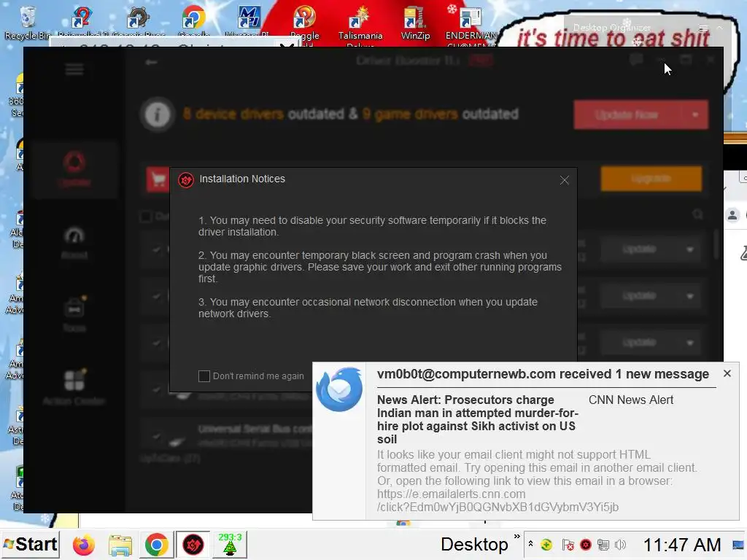Viewport: 747px width, 560px height.
Task: Toggle the select-all checkbox above the driver list
Action: point(146,217)
